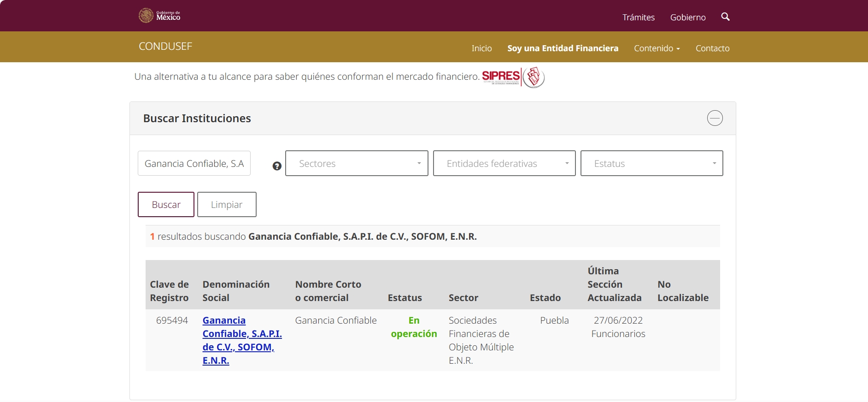Click the Sociedades Financieras de Objeto Múltiple cell

(481, 340)
